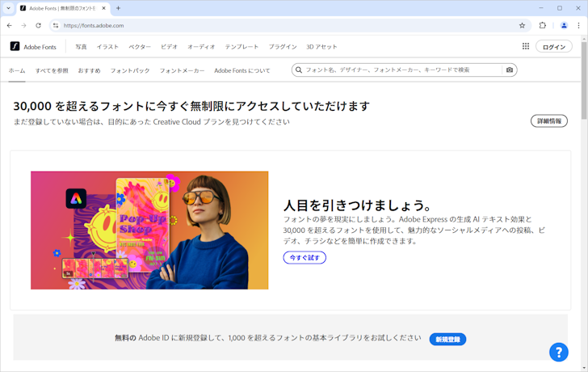Select the おすすめ tab

click(x=89, y=70)
